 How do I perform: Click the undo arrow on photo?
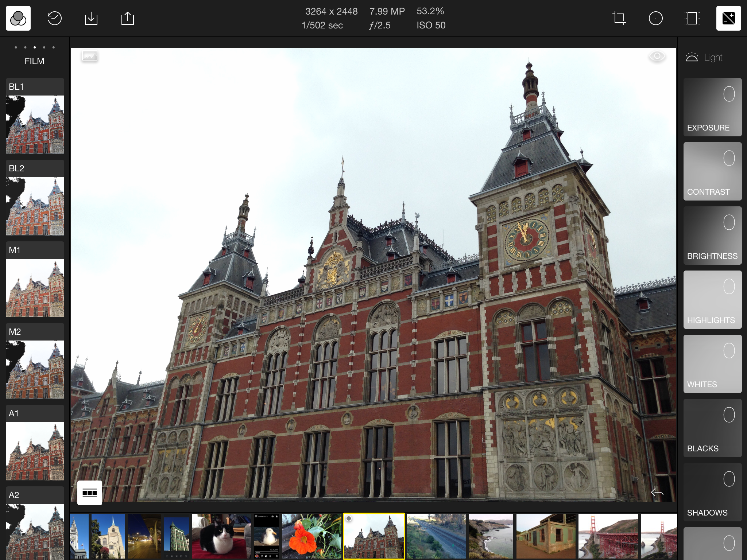(657, 493)
